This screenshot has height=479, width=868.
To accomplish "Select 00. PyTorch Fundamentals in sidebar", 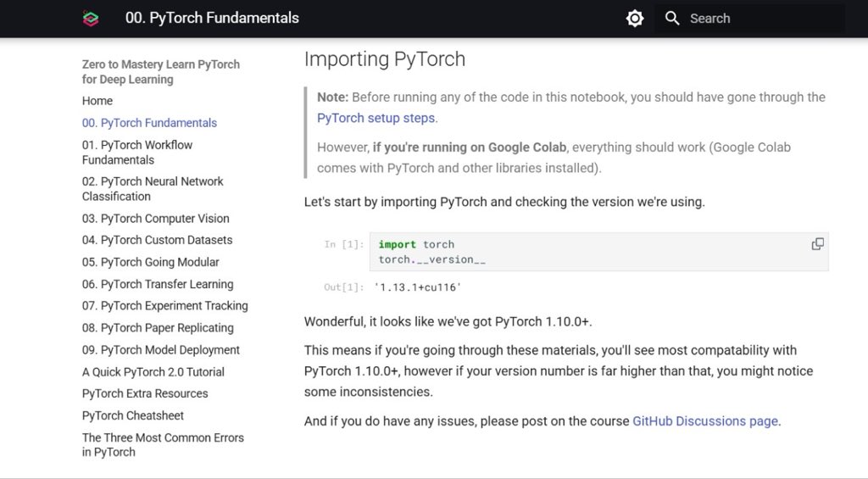I will (149, 123).
